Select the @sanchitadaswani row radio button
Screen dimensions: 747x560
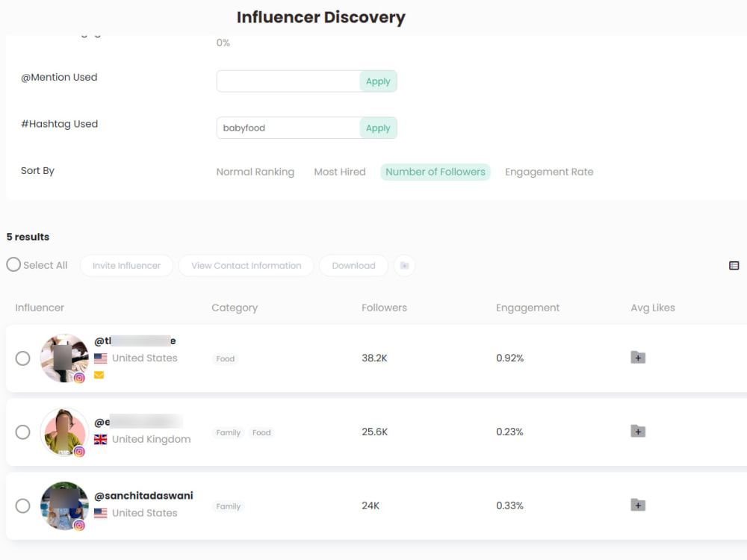22,505
